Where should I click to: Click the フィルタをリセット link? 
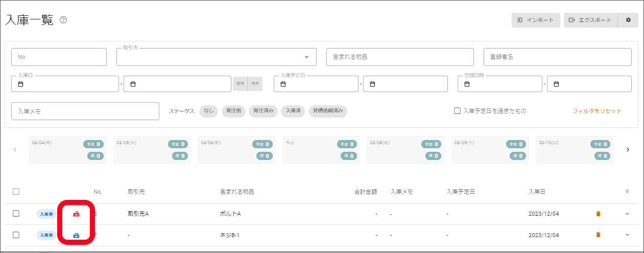pyautogui.click(x=597, y=111)
